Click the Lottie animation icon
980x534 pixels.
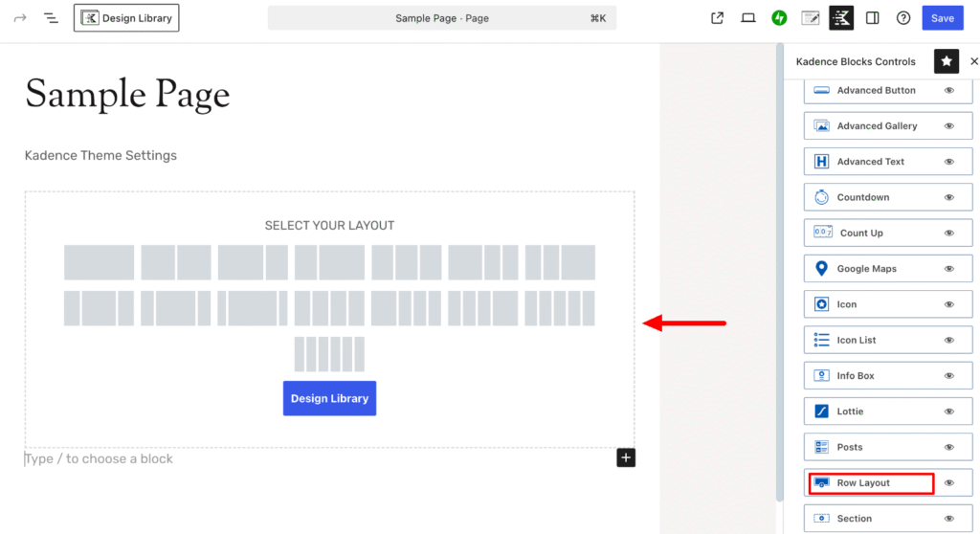coord(821,411)
